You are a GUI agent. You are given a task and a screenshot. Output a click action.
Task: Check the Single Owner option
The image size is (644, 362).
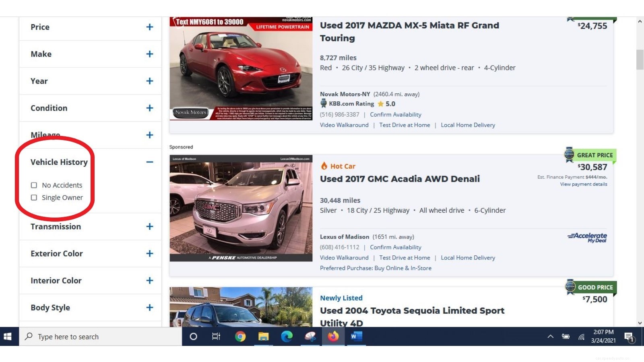pos(34,197)
